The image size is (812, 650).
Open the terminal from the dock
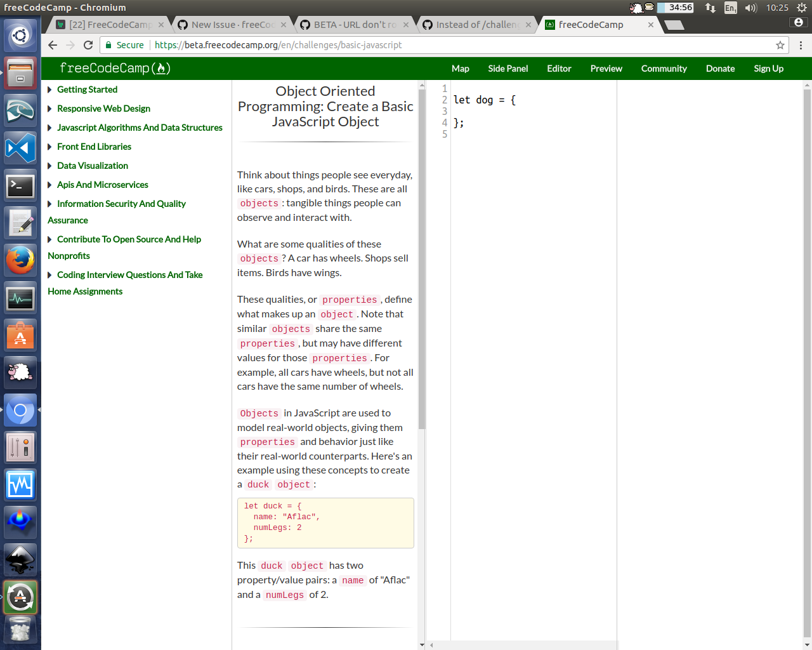tap(20, 185)
